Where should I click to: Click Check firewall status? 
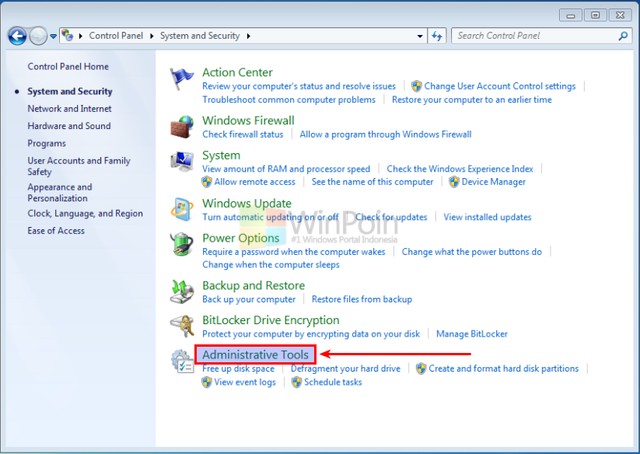tap(243, 134)
